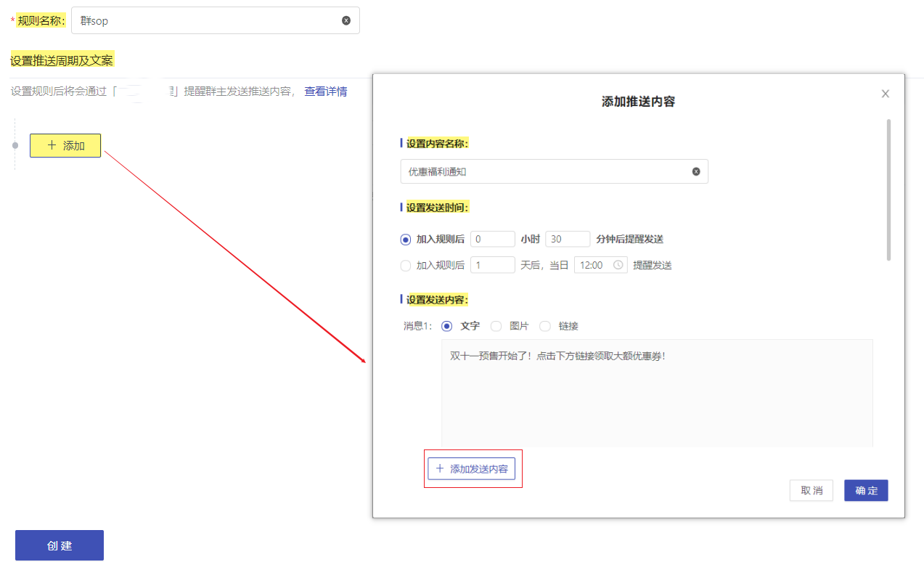Edit the hours value field
This screenshot has height=562, width=924.
point(493,239)
